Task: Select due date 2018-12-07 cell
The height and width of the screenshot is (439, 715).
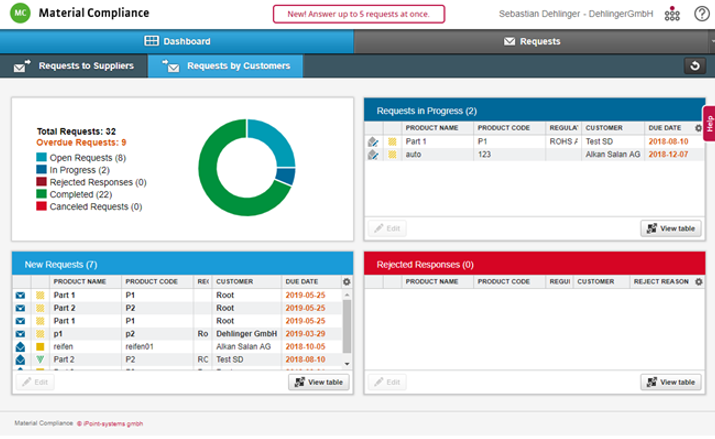Action: coord(668,155)
